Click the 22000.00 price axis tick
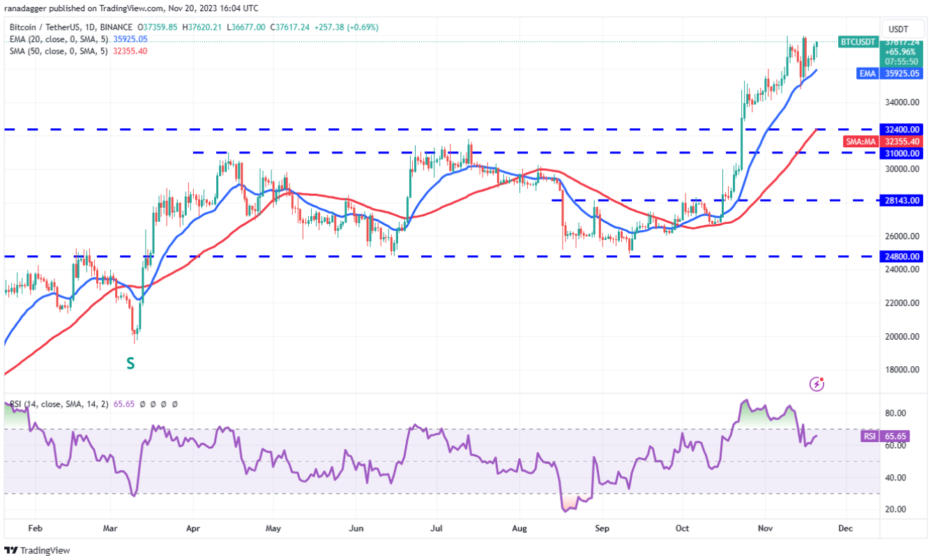 [902, 303]
